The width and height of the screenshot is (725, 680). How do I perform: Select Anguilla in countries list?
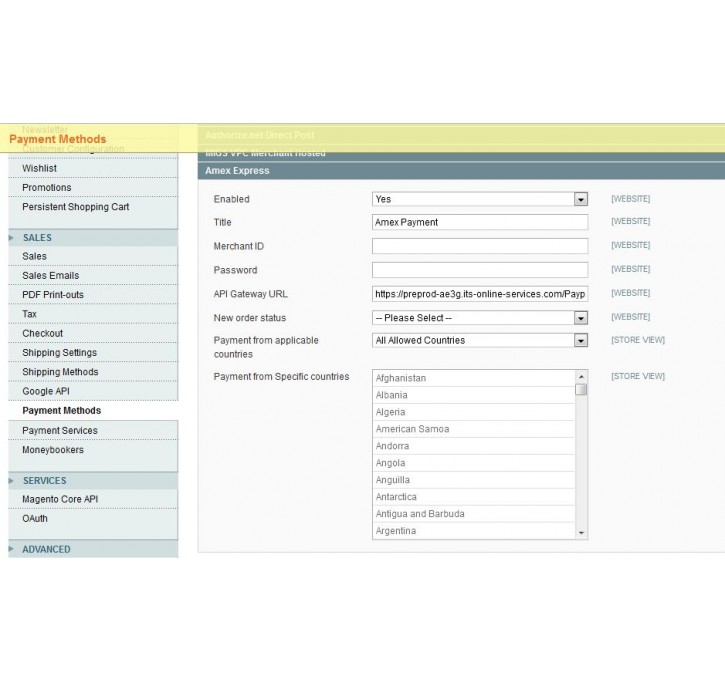pyautogui.click(x=473, y=480)
